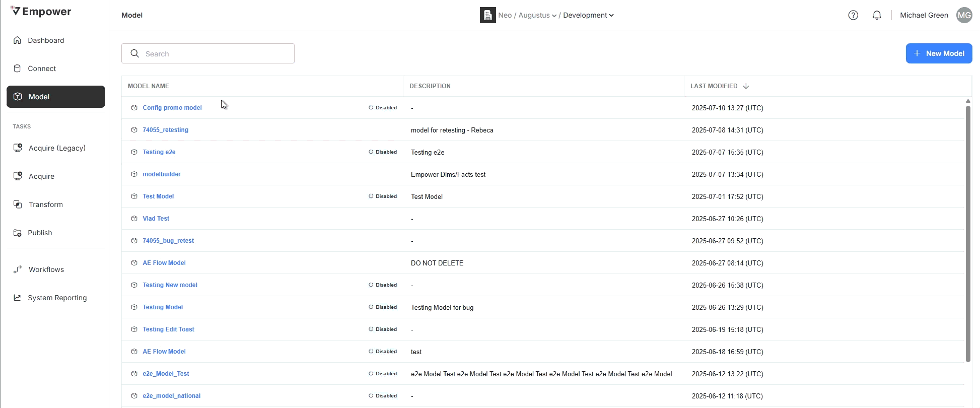Open the MG user avatar
The image size is (980, 408).
pos(964,15)
